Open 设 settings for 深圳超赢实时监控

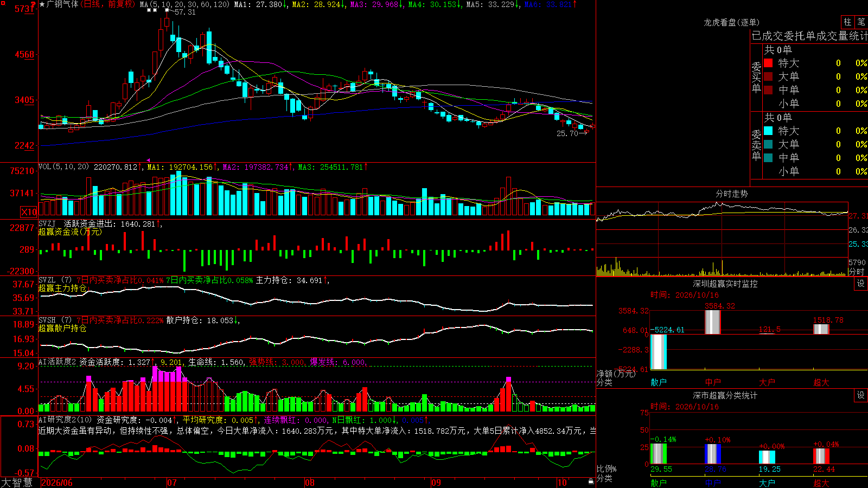861,284
